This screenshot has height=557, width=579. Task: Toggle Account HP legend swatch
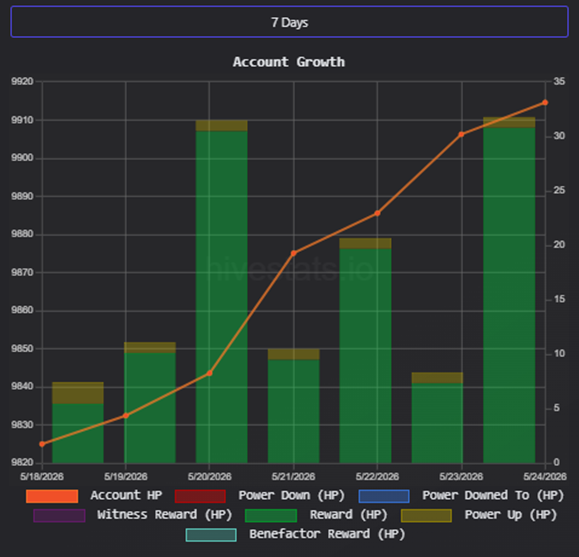[x=52, y=496]
